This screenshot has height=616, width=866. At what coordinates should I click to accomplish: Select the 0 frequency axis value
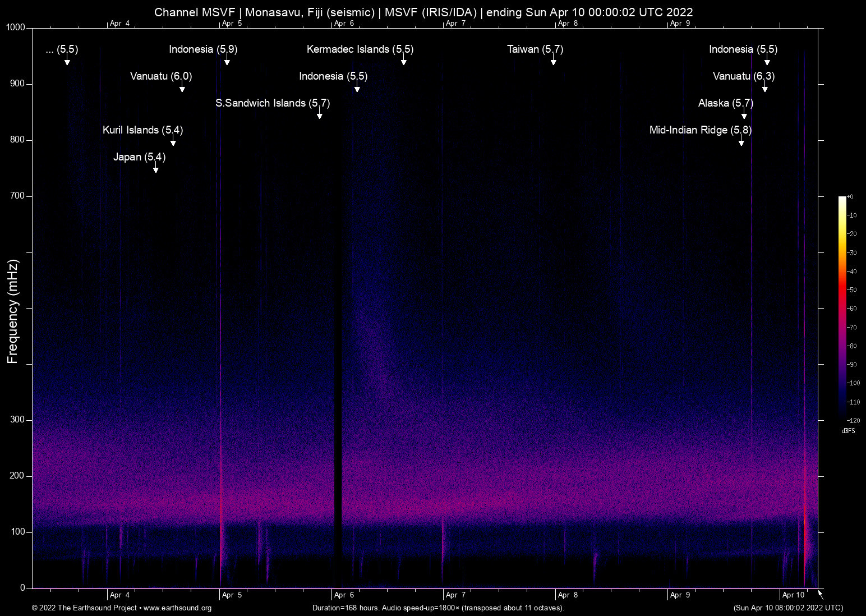click(23, 588)
